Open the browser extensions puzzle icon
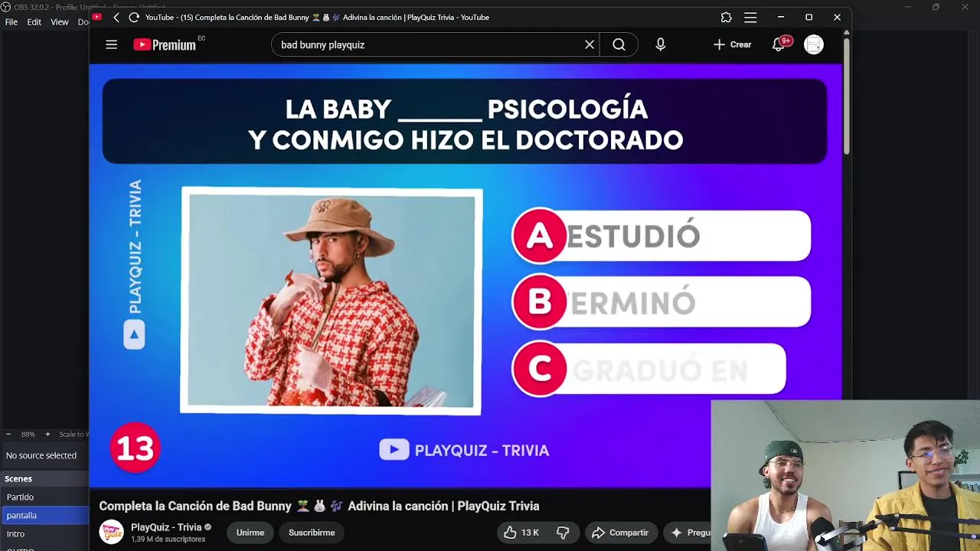The image size is (980, 551). 726,17
